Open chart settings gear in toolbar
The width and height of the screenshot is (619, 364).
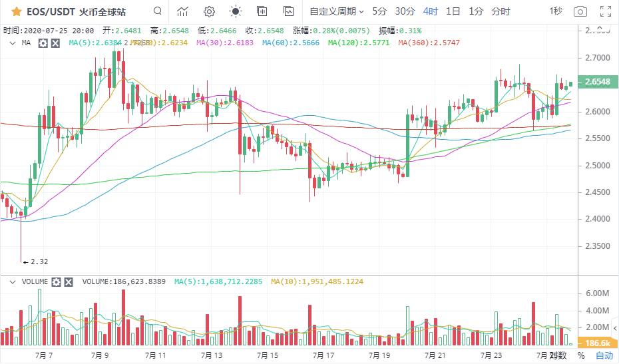(x=209, y=11)
